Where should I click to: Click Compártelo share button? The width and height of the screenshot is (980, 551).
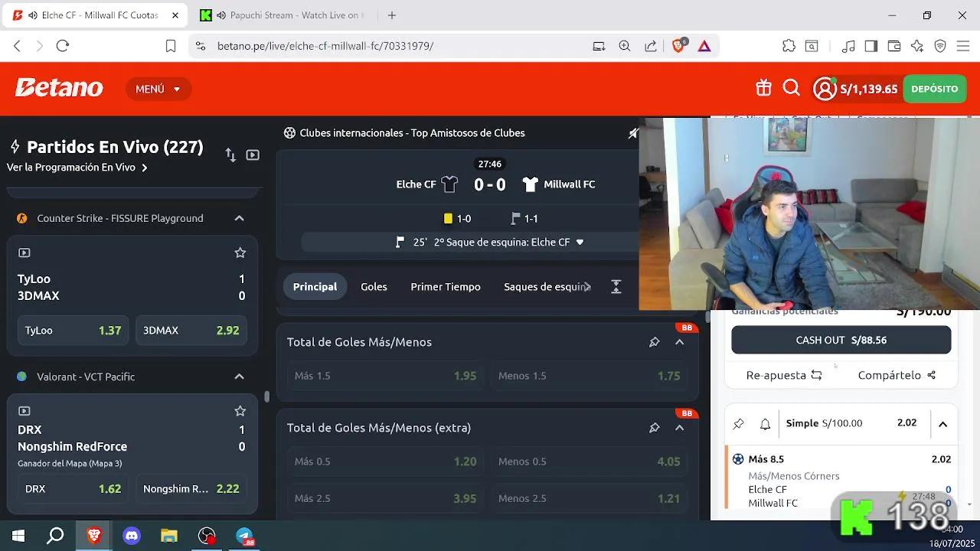click(x=897, y=375)
